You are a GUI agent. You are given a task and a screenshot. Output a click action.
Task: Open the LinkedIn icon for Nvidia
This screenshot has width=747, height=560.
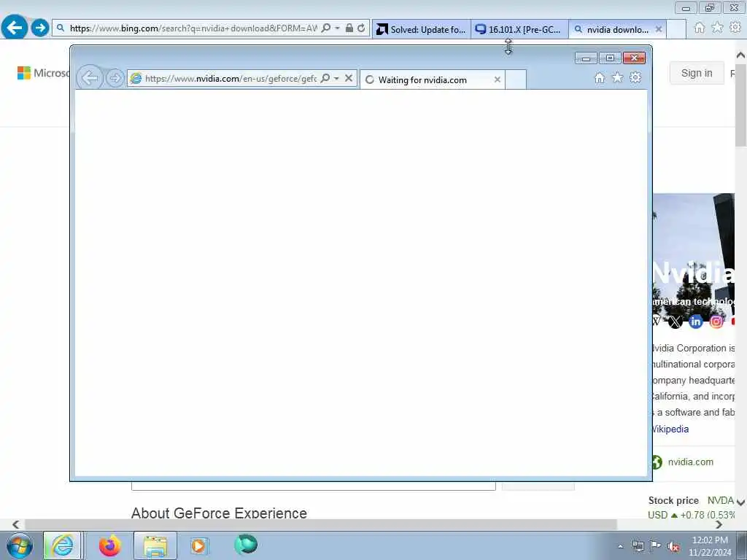695,322
